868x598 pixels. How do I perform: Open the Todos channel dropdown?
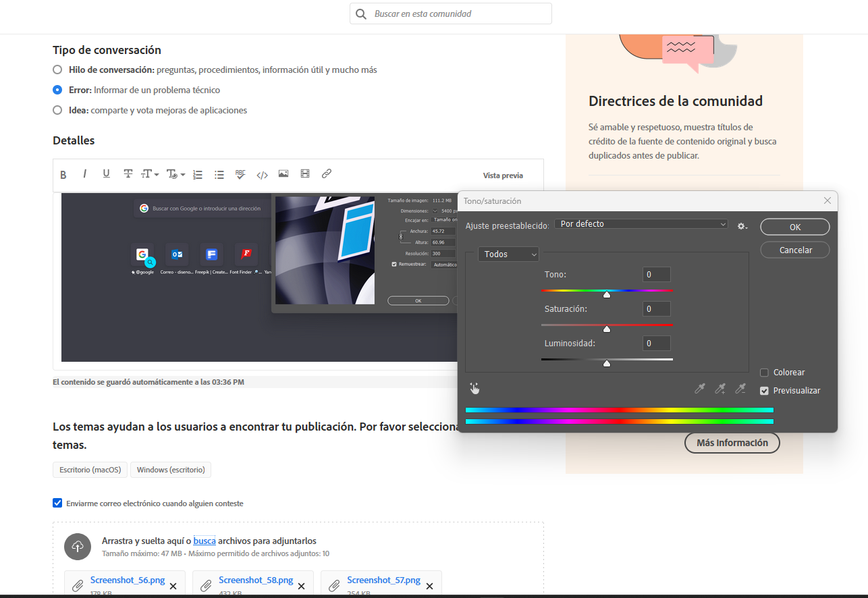tap(508, 254)
